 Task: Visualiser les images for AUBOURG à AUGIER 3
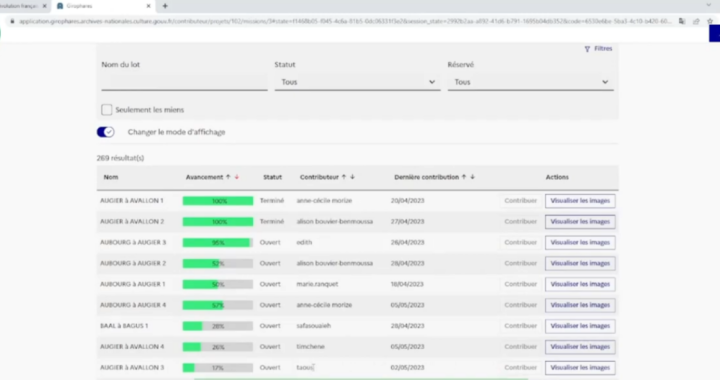580,242
